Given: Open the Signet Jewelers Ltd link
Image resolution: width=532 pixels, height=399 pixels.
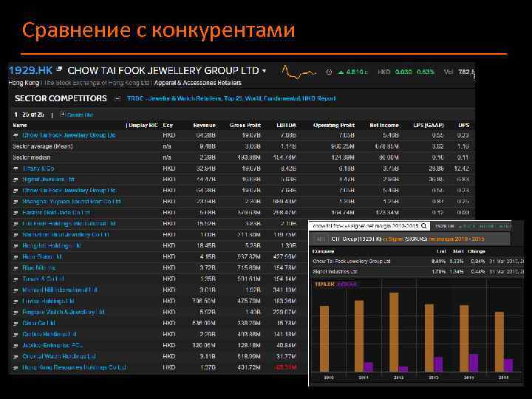Looking at the screenshot, I should tap(48, 180).
